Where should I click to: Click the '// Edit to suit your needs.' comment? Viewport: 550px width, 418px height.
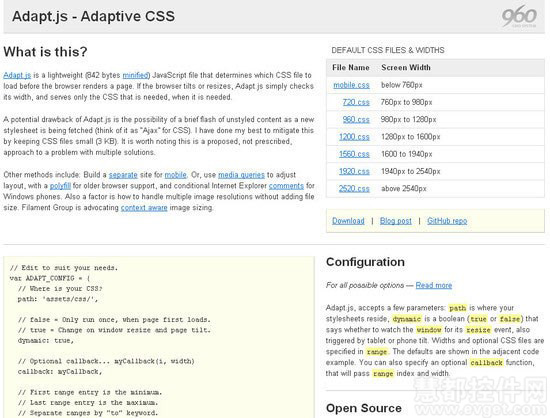coord(64,268)
